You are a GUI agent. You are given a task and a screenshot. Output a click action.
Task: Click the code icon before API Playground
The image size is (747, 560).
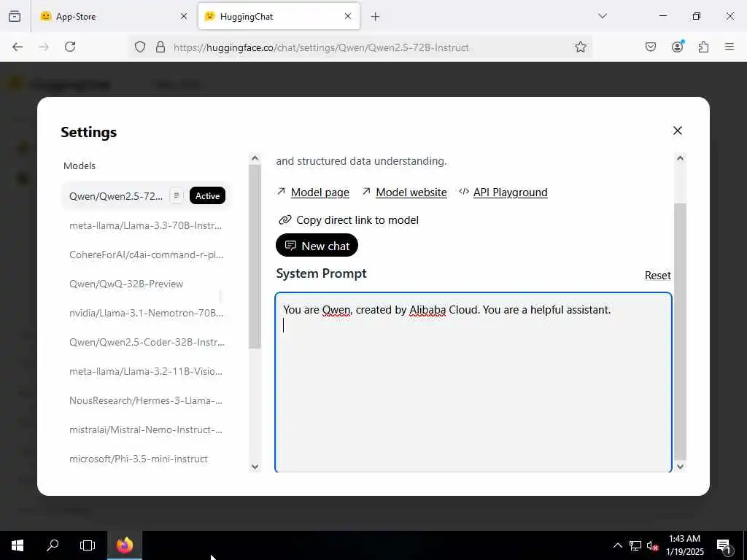pos(463,192)
